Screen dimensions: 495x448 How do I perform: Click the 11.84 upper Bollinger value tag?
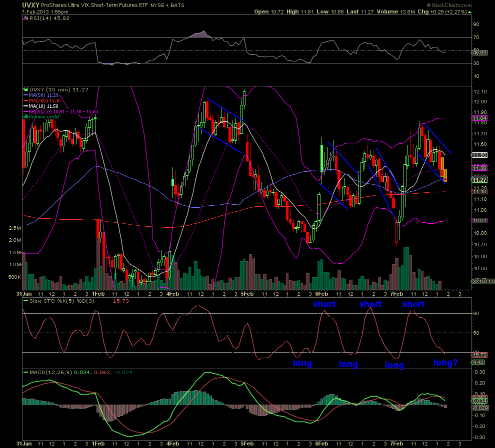[480, 118]
